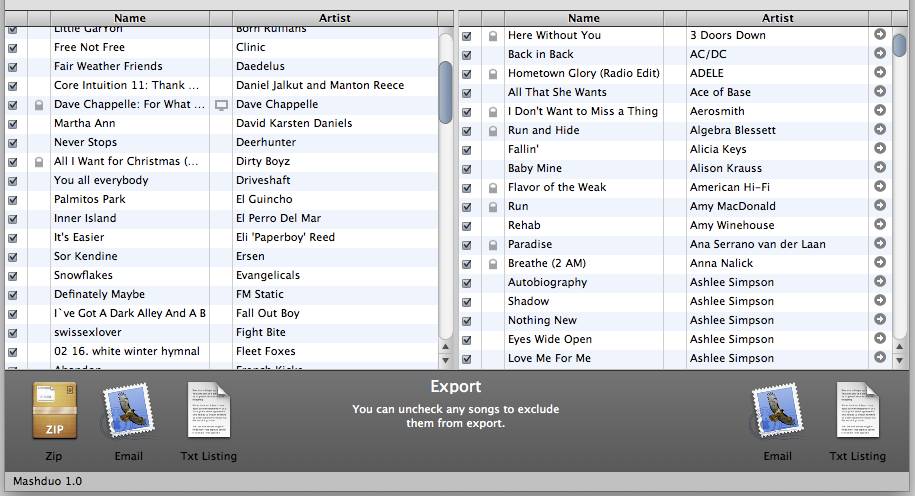Viewport: 915px width, 496px height.
Task: Click the TV icon beside Dave Chappelle
Action: (222, 104)
